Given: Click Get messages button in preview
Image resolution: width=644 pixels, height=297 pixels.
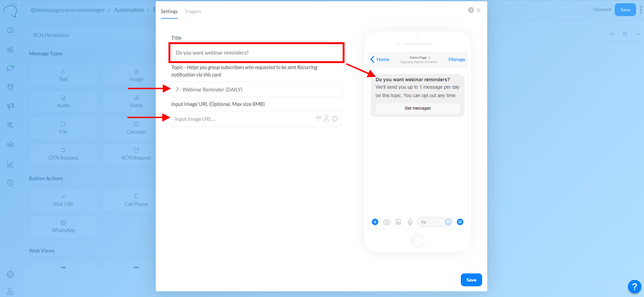Looking at the screenshot, I should (x=418, y=108).
